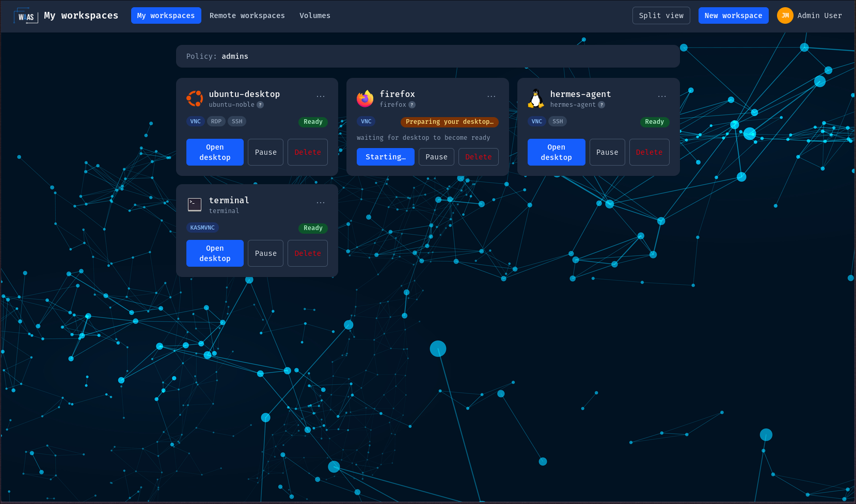856x504 pixels.
Task: Pause the ubuntu-desktop workspace
Action: 265,152
